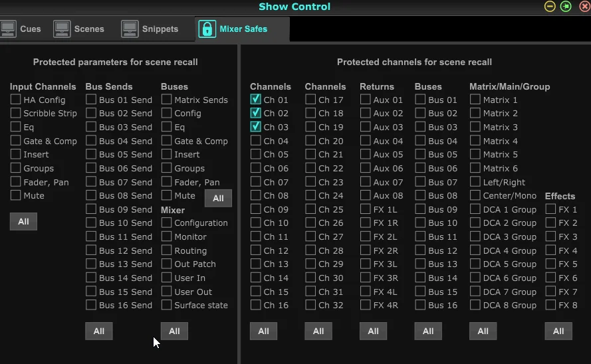Check the Effects FX 1 checkbox

click(x=550, y=209)
